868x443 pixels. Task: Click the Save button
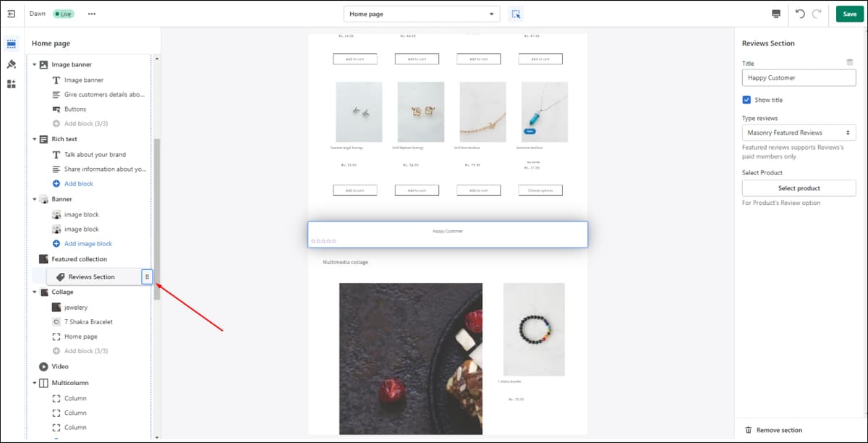pyautogui.click(x=848, y=14)
